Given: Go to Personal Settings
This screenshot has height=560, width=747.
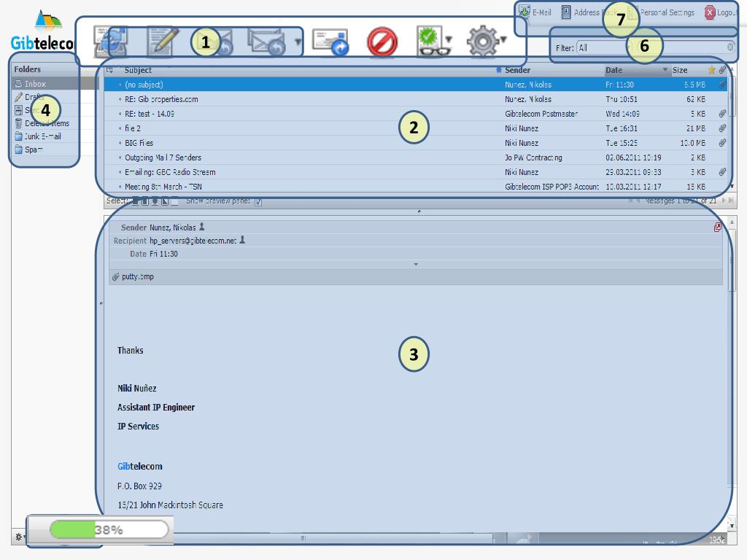Looking at the screenshot, I should (x=666, y=12).
